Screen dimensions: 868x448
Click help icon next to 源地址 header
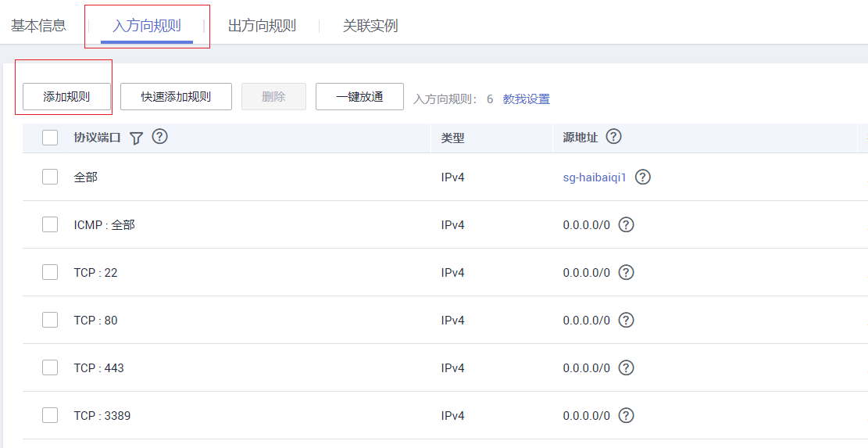coord(613,136)
